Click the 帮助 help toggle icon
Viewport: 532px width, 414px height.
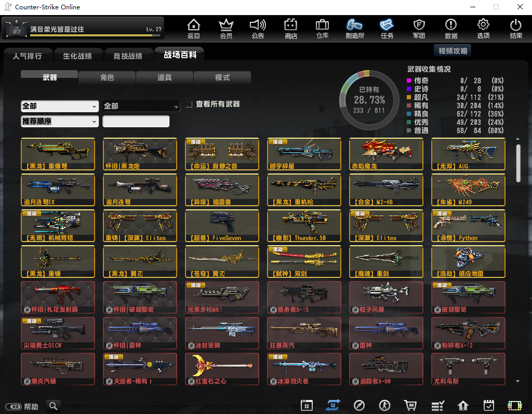pos(14,407)
